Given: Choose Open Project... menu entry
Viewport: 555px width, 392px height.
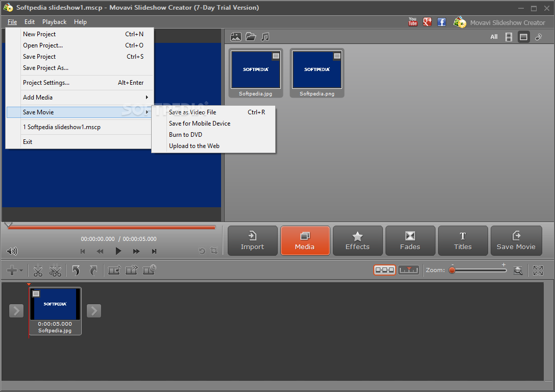Looking at the screenshot, I should [80, 45].
